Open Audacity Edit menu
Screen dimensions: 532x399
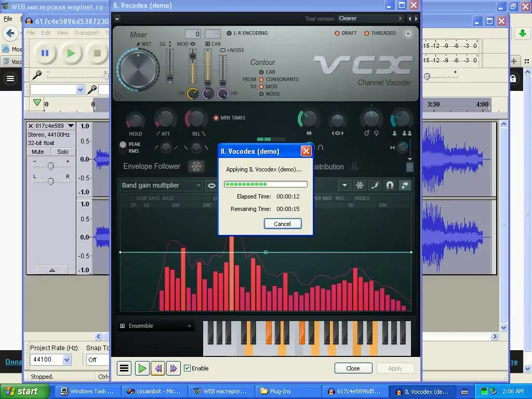pos(46,33)
